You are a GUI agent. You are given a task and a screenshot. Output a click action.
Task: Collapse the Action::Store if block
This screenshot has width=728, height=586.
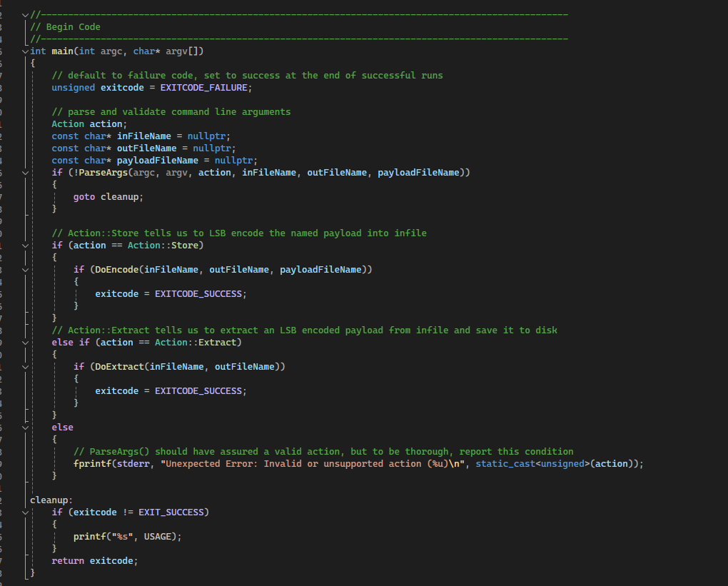pos(25,245)
